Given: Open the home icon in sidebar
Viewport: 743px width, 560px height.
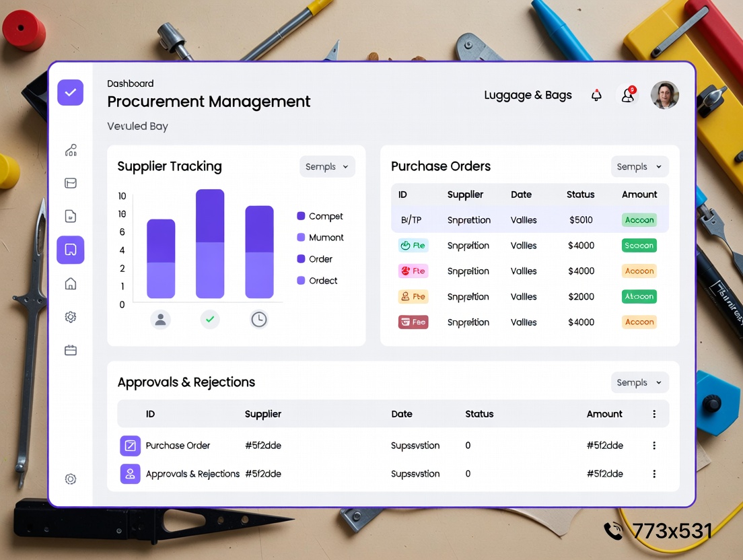Looking at the screenshot, I should pos(71,283).
